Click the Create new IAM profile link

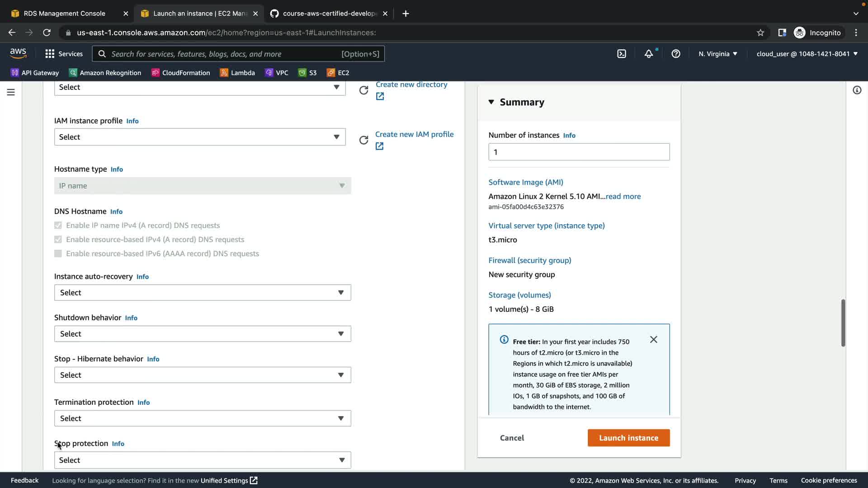coord(414,135)
